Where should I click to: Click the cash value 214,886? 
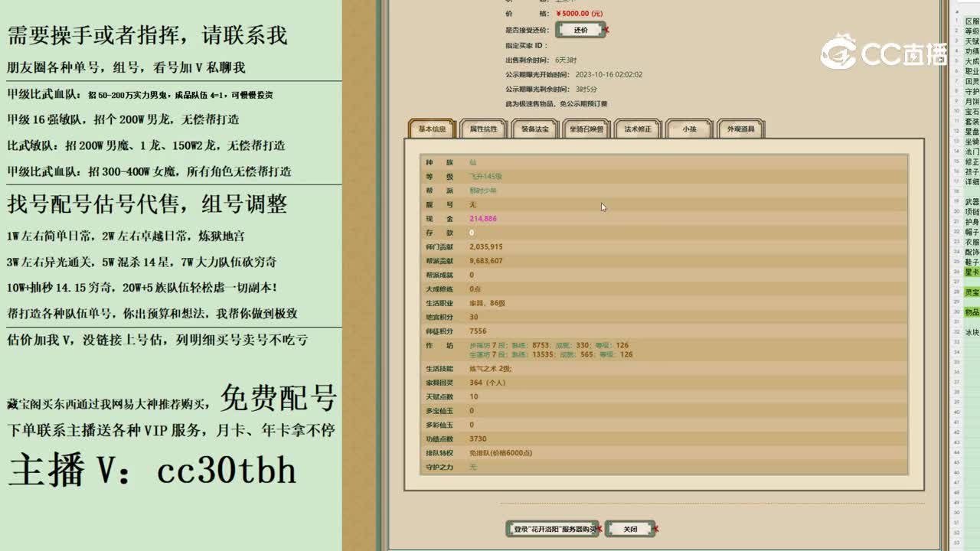(x=483, y=219)
